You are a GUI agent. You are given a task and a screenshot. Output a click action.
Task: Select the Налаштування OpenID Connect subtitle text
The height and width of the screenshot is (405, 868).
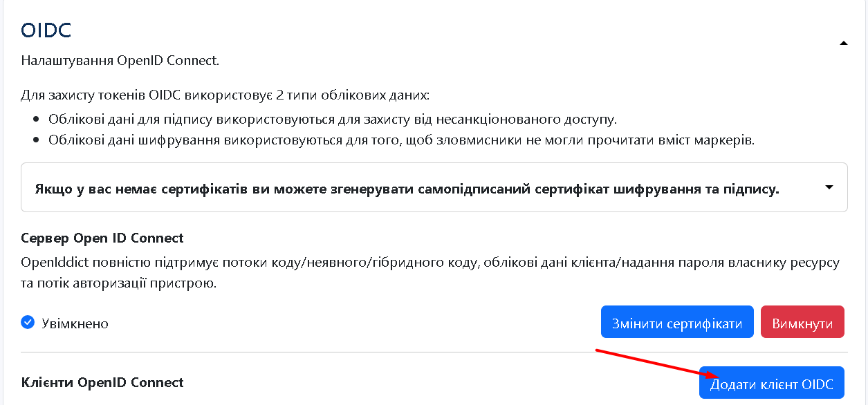(120, 61)
